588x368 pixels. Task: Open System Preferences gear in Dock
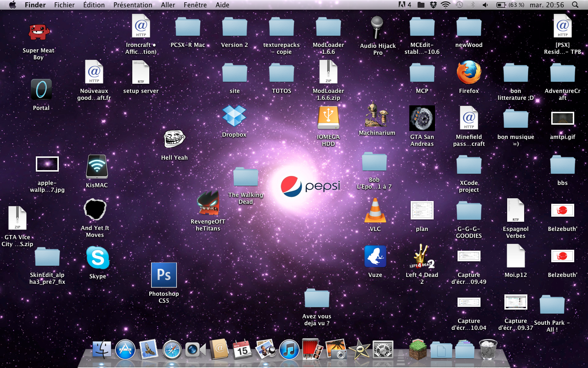click(x=383, y=350)
